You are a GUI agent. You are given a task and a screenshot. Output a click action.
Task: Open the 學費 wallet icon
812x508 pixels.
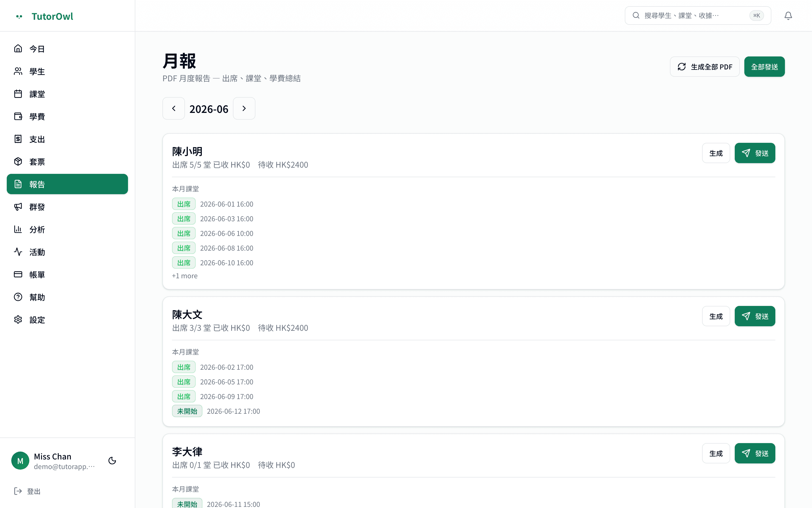18,116
